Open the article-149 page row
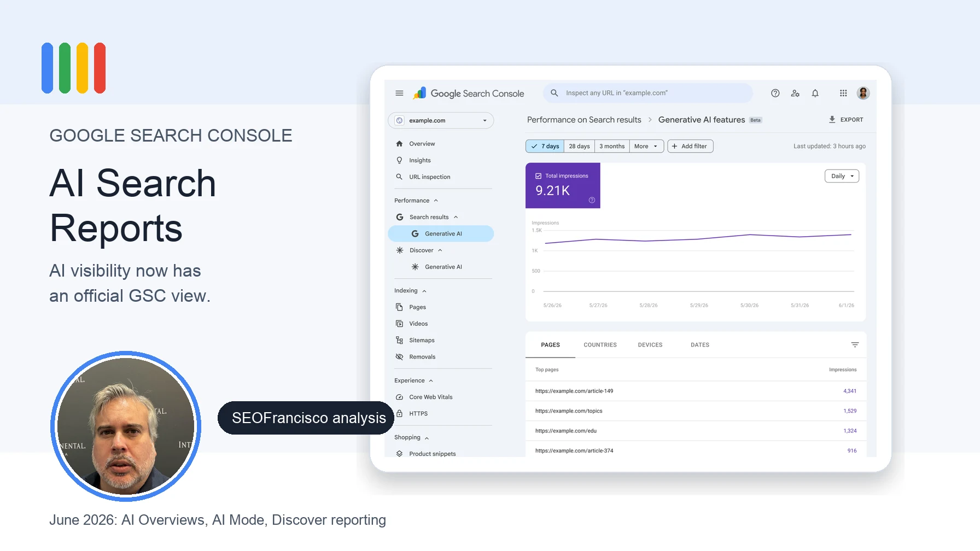The image size is (980, 551). click(x=696, y=391)
